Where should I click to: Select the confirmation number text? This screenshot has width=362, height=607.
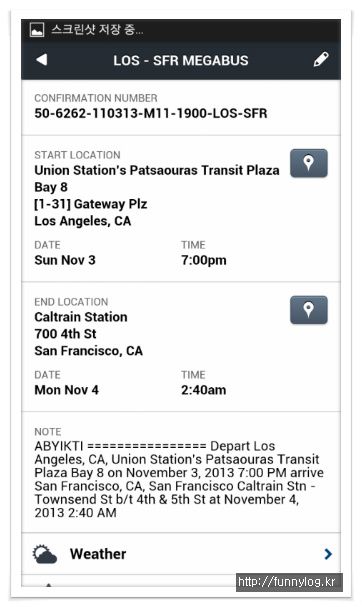[x=151, y=113]
